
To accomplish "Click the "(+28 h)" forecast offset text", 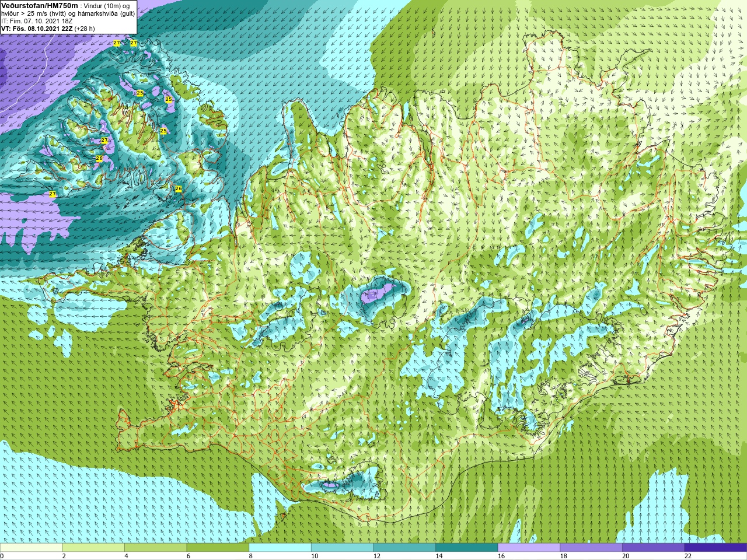I will (85, 29).
